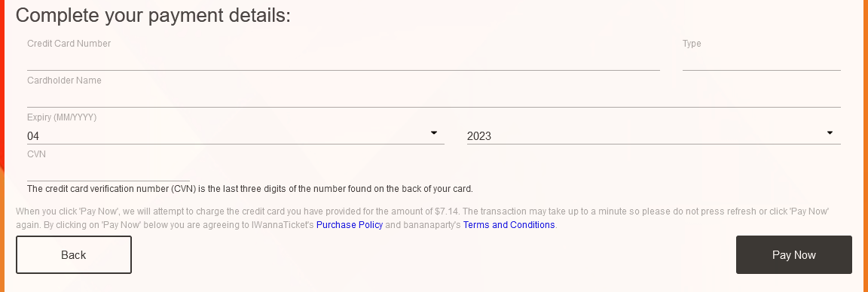Click into the CVN input field

(x=108, y=172)
